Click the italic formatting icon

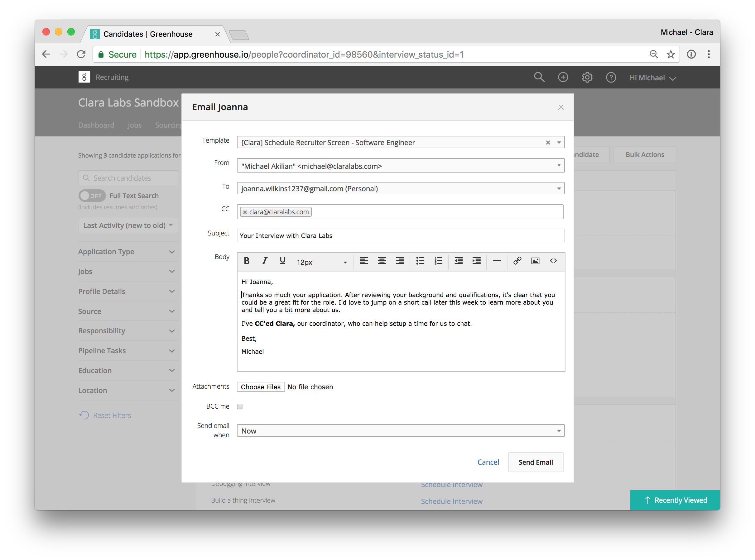265,261
